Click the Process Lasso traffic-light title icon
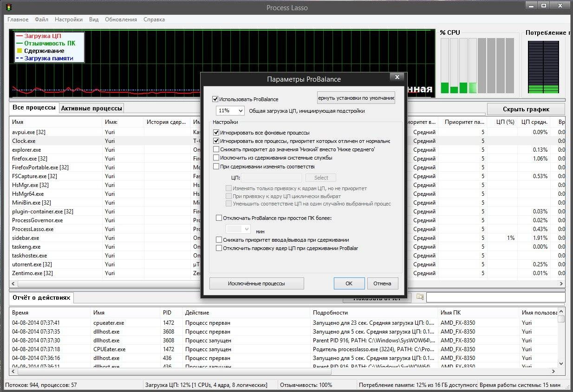The image size is (573, 392). 9,7
